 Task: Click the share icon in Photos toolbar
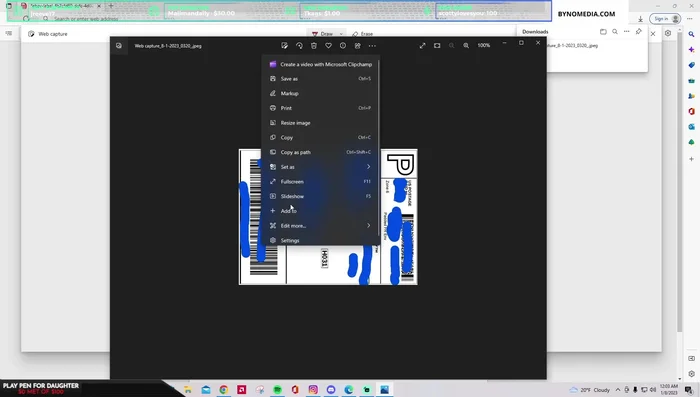pos(358,46)
